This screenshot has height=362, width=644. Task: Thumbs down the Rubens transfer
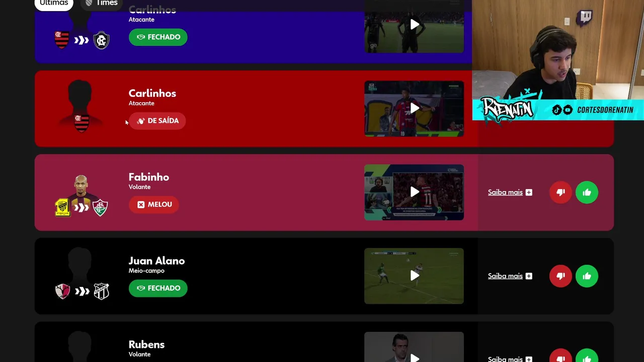(x=560, y=355)
